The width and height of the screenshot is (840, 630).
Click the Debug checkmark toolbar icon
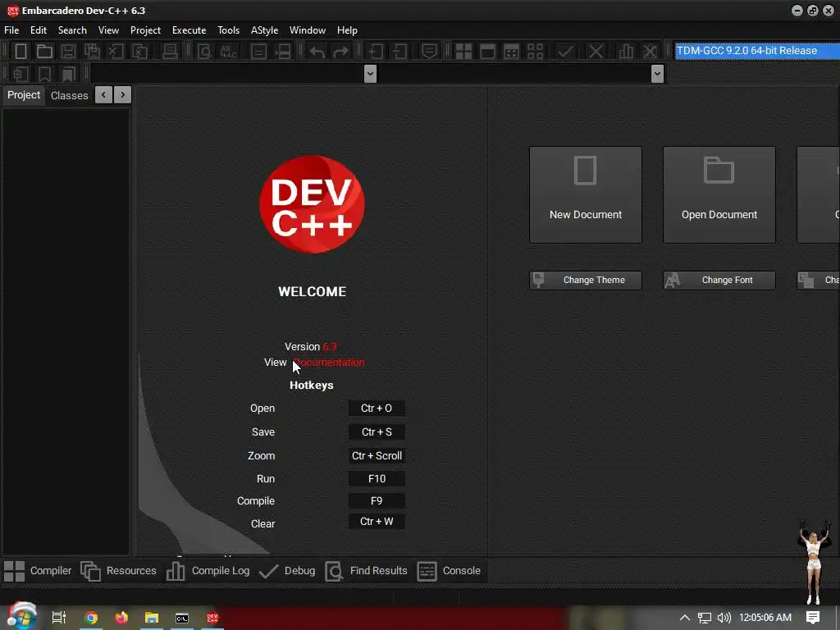(x=565, y=52)
